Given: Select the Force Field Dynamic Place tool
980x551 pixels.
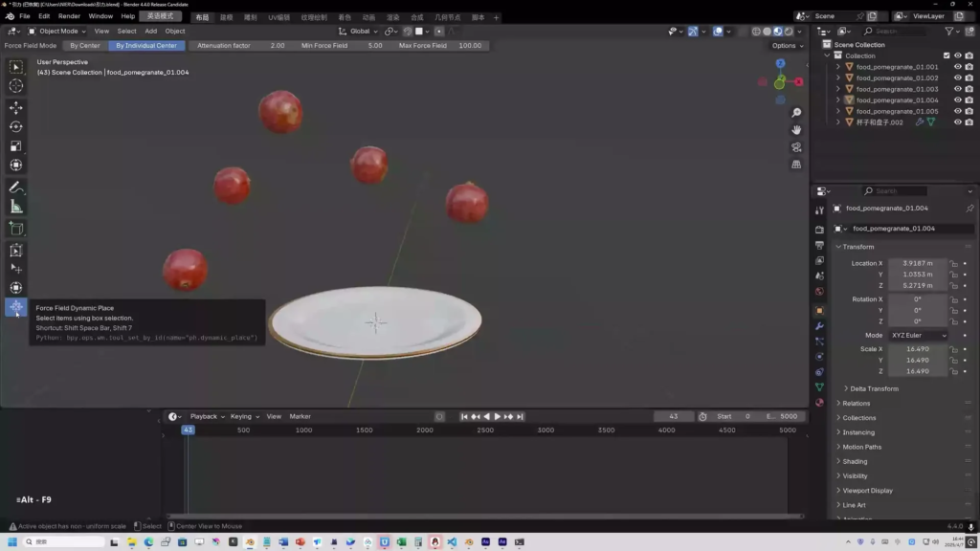Looking at the screenshot, I should [16, 307].
